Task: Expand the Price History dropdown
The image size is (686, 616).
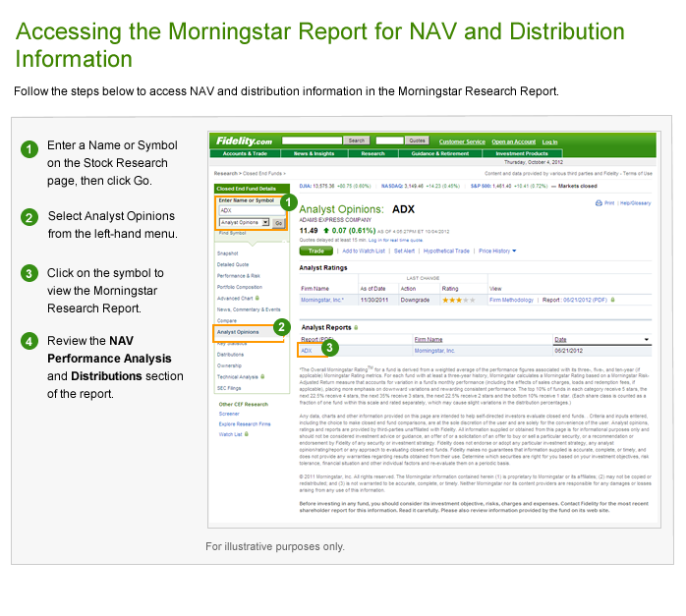Action: 495,251
